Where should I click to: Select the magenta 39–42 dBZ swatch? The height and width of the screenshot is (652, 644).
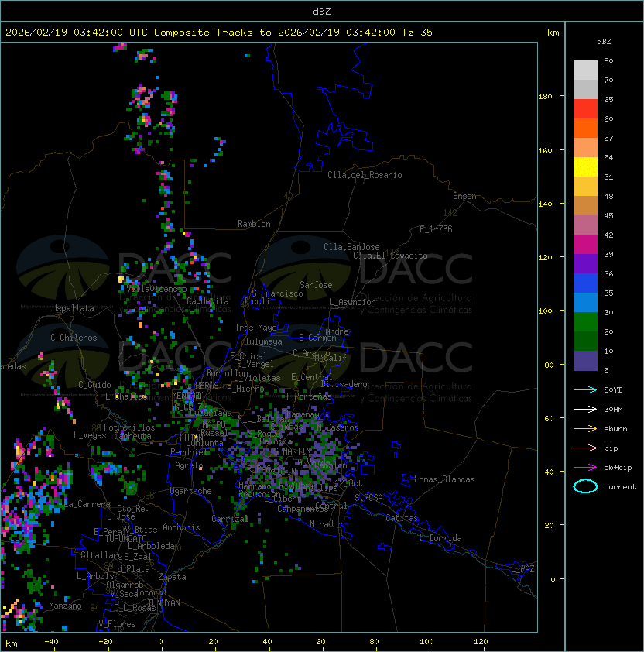pyautogui.click(x=585, y=245)
